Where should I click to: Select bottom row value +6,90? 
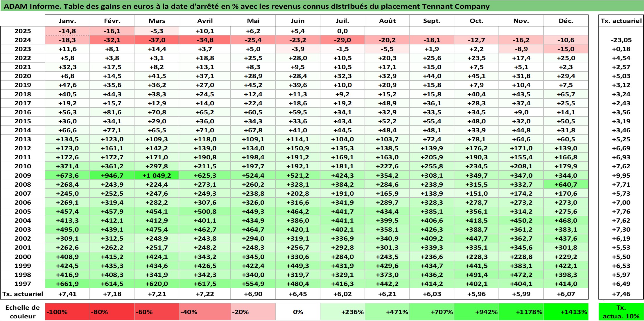click(x=253, y=294)
